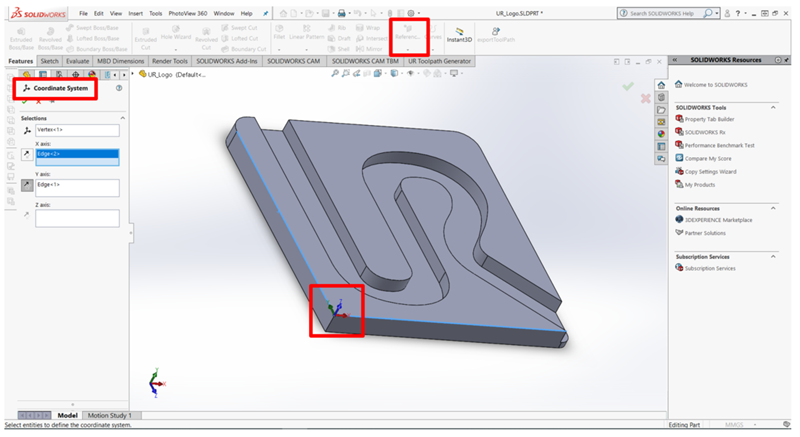800x437 pixels.
Task: Collapse the SOLIDWORKS Tools section
Action: (x=773, y=107)
